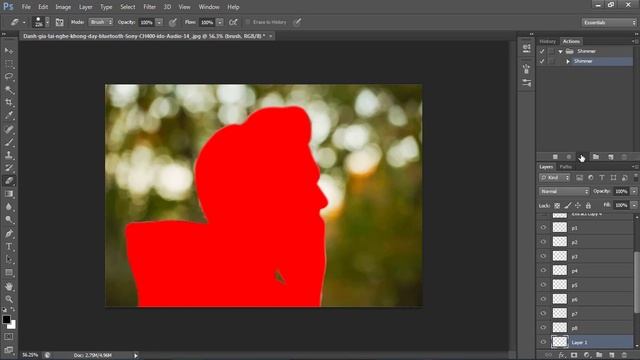Open the Select menu

(x=127, y=7)
